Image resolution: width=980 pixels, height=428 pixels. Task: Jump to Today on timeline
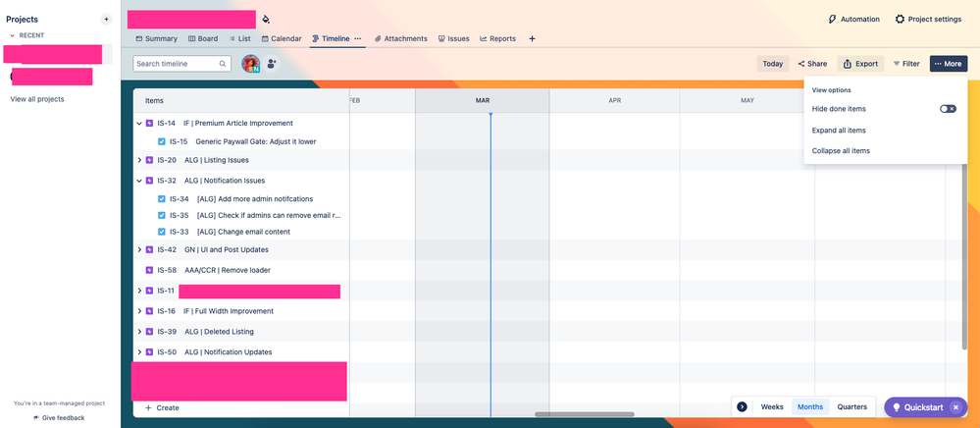[x=772, y=64]
